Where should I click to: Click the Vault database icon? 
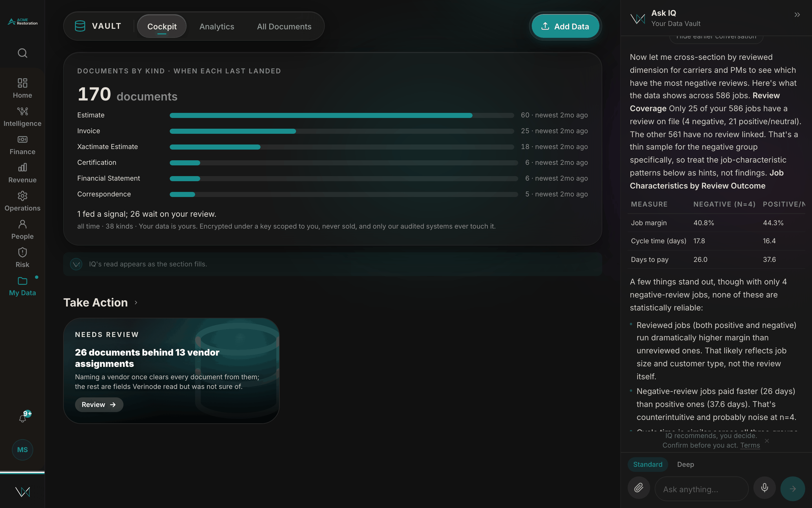point(80,26)
